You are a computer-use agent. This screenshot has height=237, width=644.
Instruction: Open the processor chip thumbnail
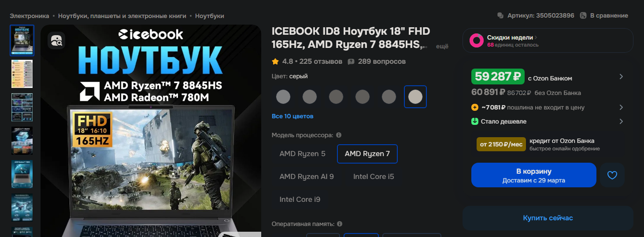[x=22, y=141]
